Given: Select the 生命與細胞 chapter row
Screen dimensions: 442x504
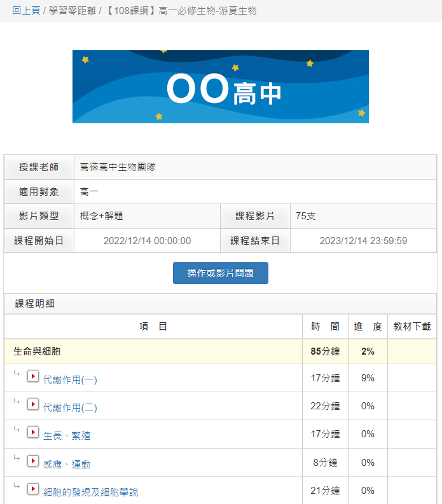Looking at the screenshot, I should (220, 351).
